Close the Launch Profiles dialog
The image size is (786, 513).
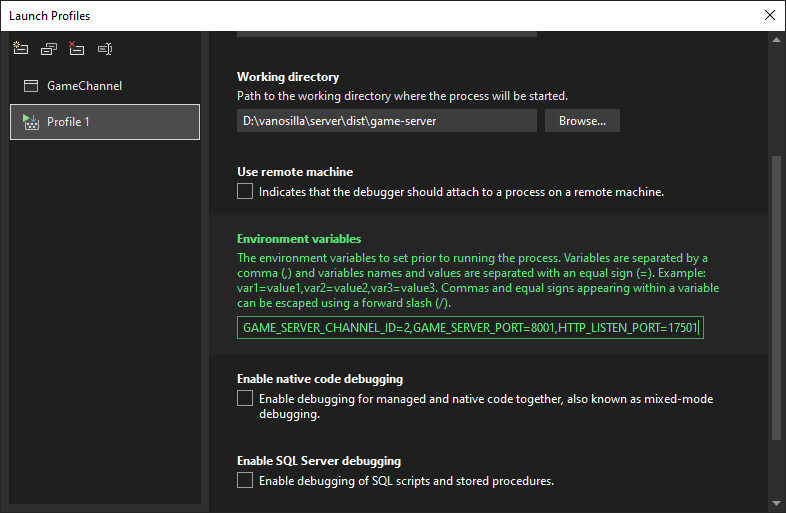[769, 15]
